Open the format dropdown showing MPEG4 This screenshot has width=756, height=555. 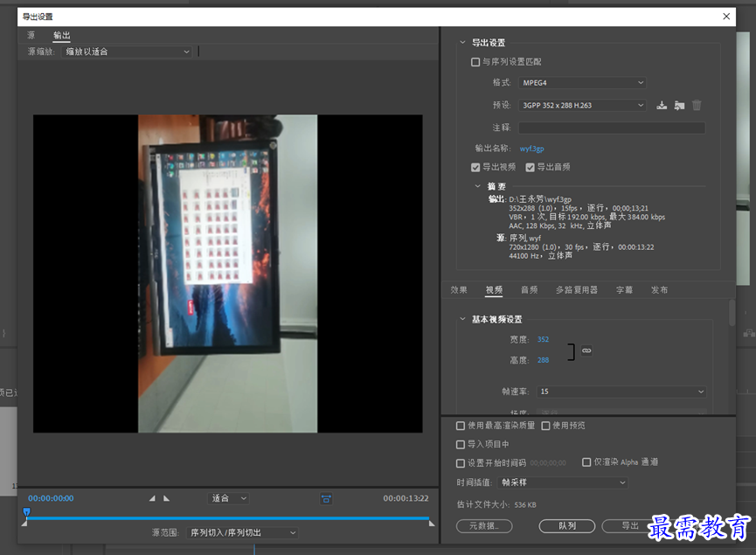[582, 83]
